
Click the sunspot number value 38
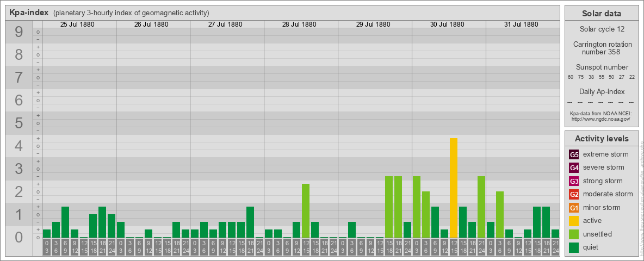click(x=591, y=77)
